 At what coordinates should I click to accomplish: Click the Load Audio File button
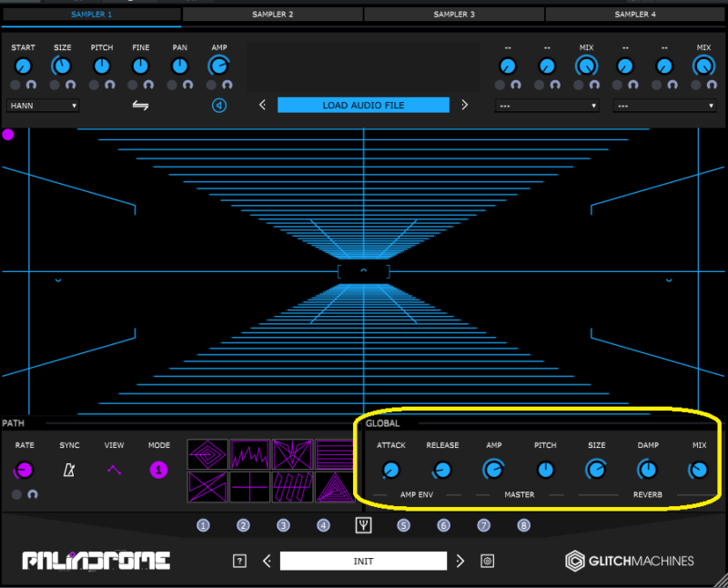coord(363,106)
